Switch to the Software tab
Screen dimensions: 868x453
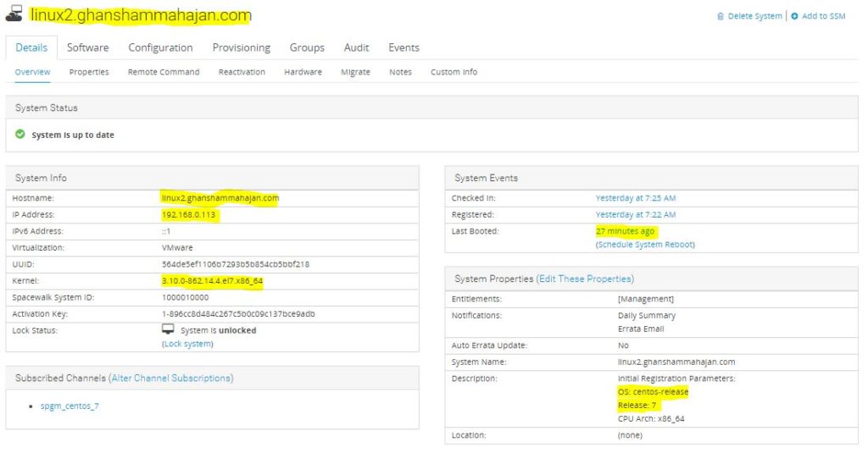(87, 47)
